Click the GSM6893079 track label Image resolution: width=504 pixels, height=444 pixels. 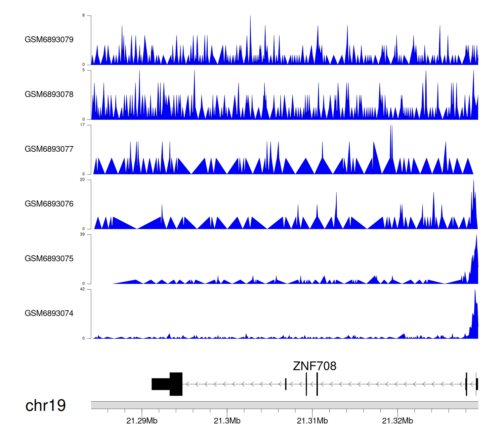click(x=49, y=40)
